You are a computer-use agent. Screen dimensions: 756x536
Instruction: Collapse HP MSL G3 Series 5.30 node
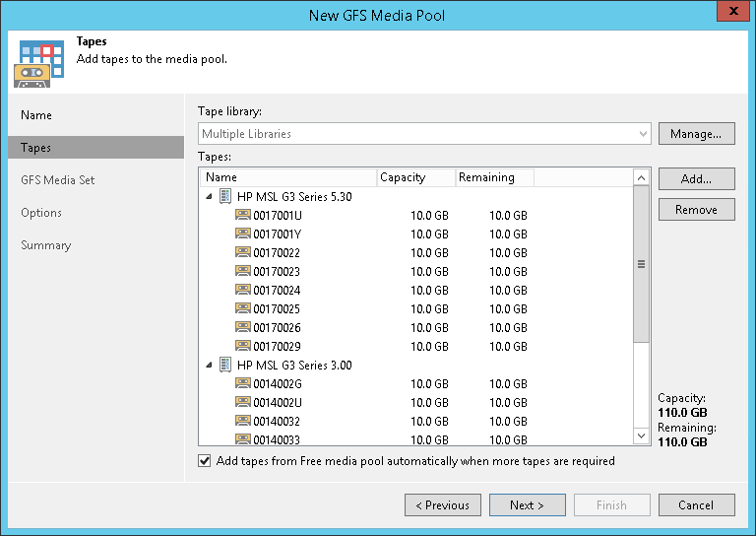point(209,197)
